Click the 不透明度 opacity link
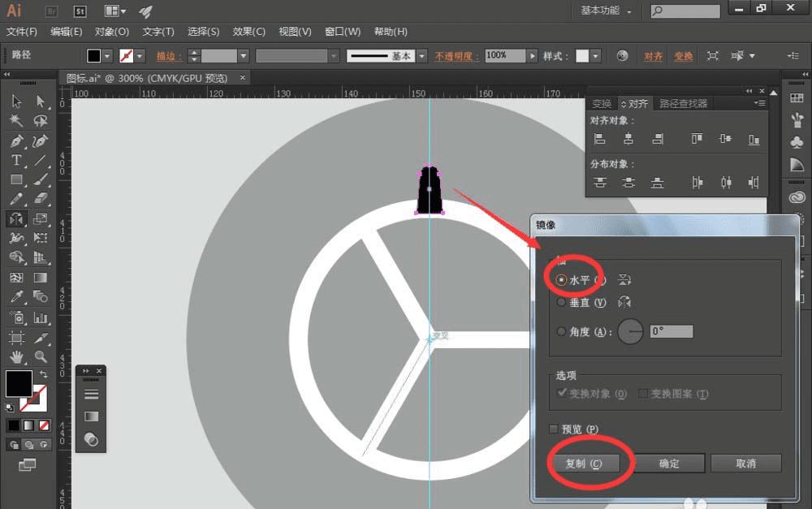812x509 pixels. [x=456, y=56]
